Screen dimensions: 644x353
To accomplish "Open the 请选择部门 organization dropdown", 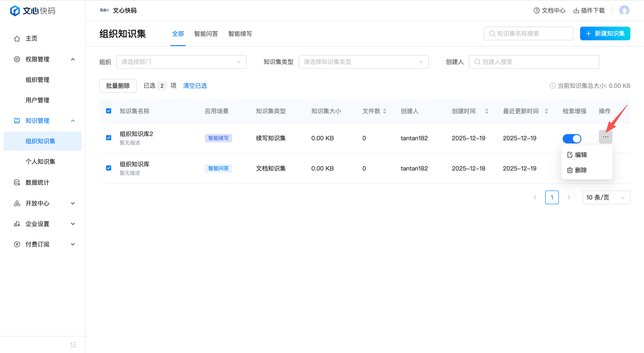I will [x=181, y=62].
